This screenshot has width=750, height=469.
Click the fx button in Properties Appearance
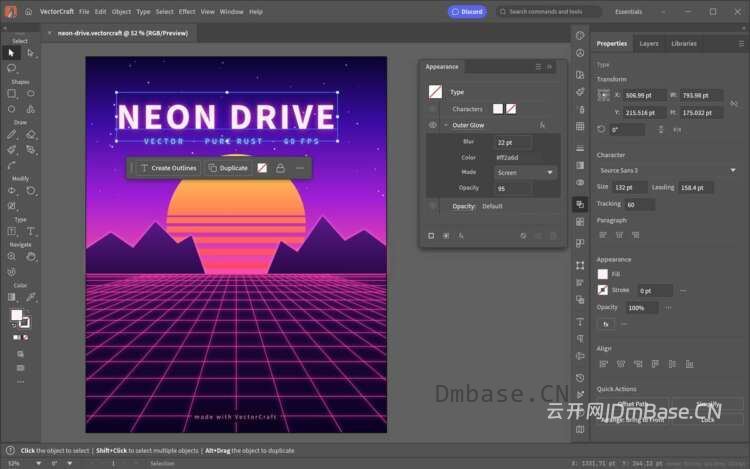click(x=606, y=324)
